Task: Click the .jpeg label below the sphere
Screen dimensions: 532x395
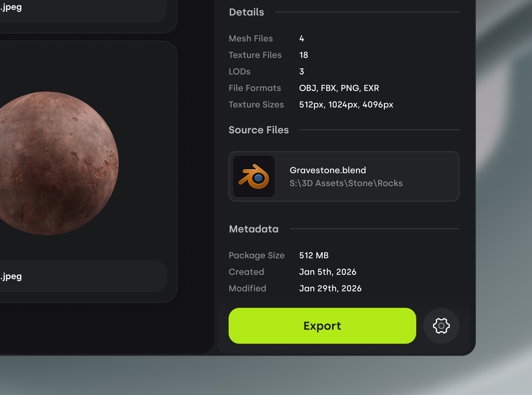Action: (x=12, y=276)
